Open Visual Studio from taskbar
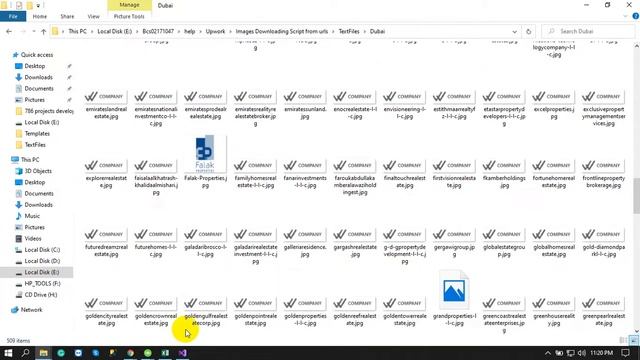Image resolution: width=640 pixels, height=360 pixels. [x=182, y=353]
